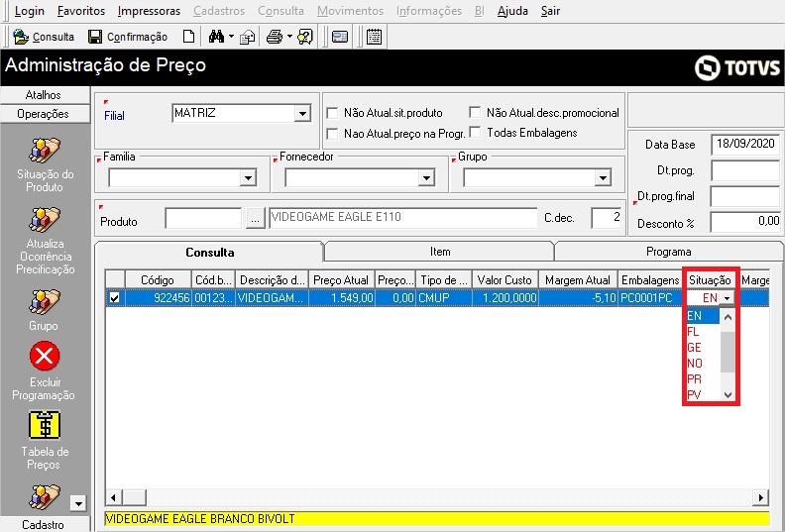Click the Dt.prog. input field

(745, 170)
